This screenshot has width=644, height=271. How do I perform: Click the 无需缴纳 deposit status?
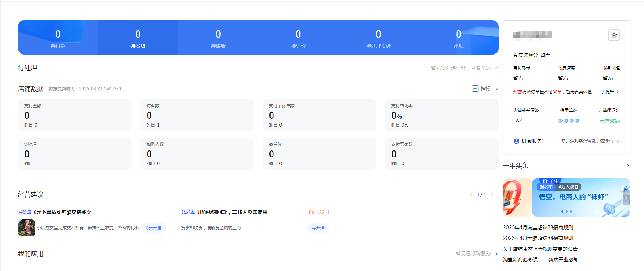(609, 121)
